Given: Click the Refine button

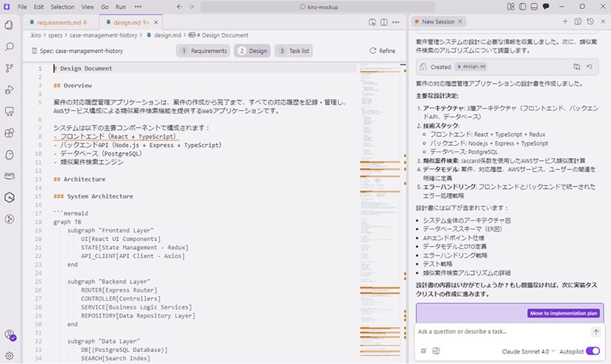Looking at the screenshot, I should [382, 50].
